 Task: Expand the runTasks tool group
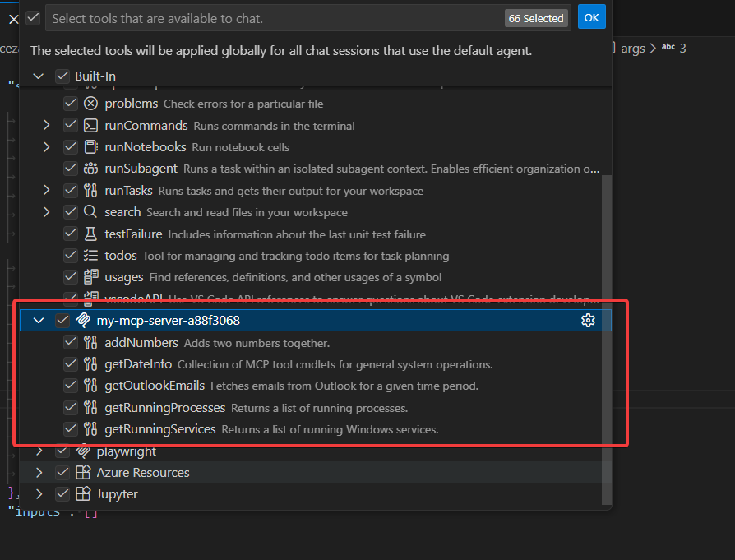[x=46, y=191]
